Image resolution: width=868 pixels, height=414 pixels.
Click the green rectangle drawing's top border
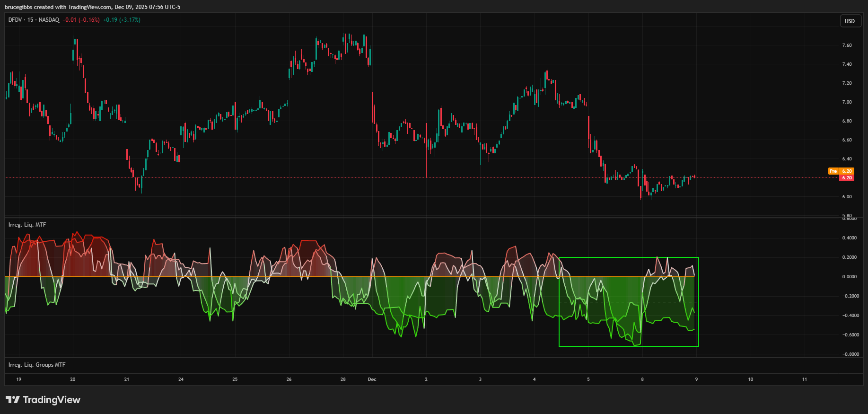coord(629,257)
